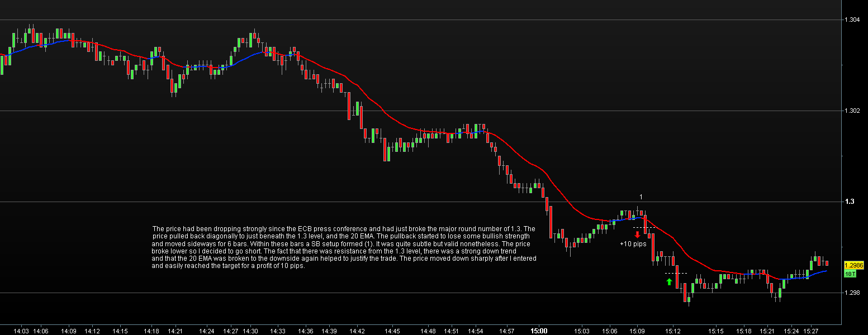Select the 14:09 time axis label
Screen dimensions: 868x335
[69, 331]
